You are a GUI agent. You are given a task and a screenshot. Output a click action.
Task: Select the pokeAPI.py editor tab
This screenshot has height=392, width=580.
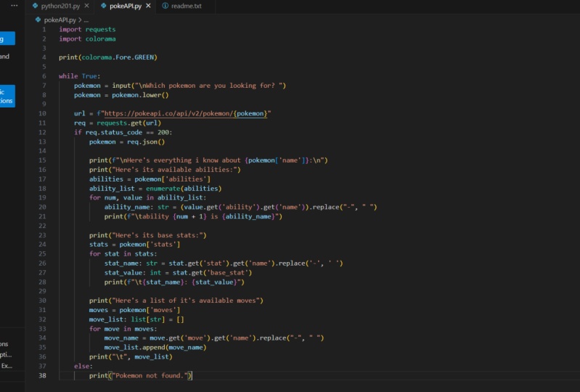pyautogui.click(x=126, y=6)
